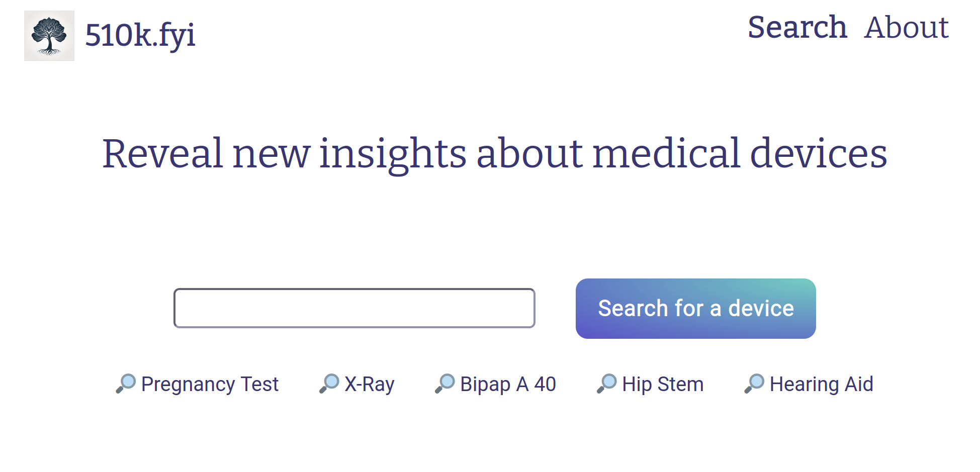Screen dimensions: 980x472
Task: Focus the device search text box
Action: tap(354, 308)
